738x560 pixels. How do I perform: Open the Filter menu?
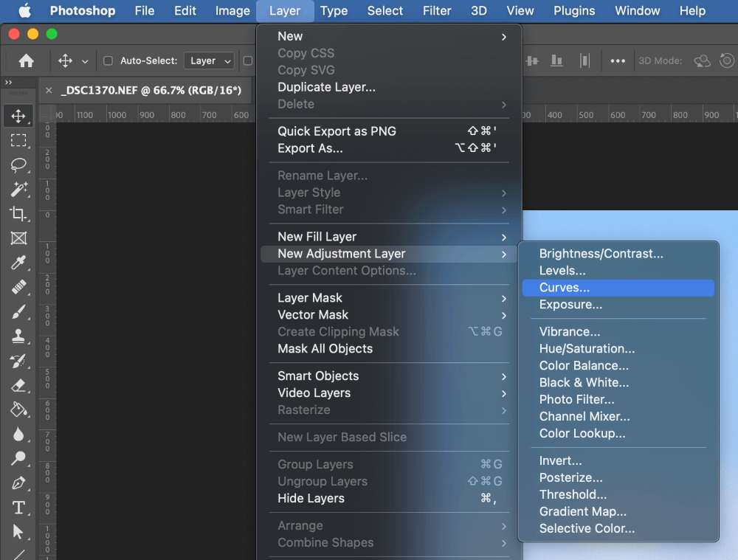click(x=437, y=11)
